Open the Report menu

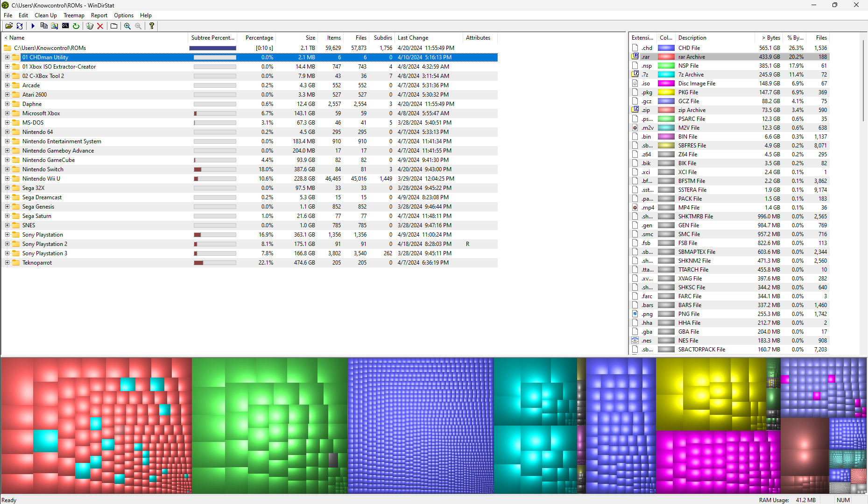99,15
